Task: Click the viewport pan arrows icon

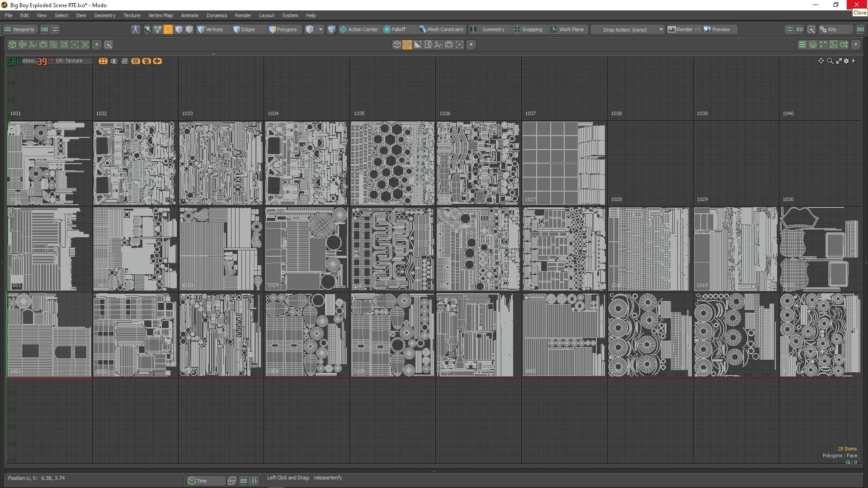Action: [821, 61]
